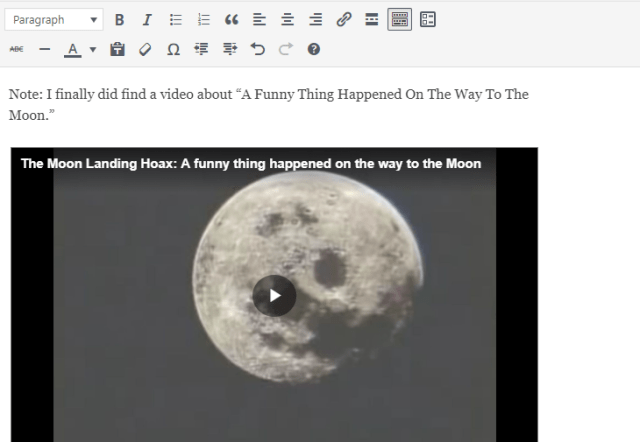Apply italic formatting
This screenshot has width=640, height=442.
147,20
